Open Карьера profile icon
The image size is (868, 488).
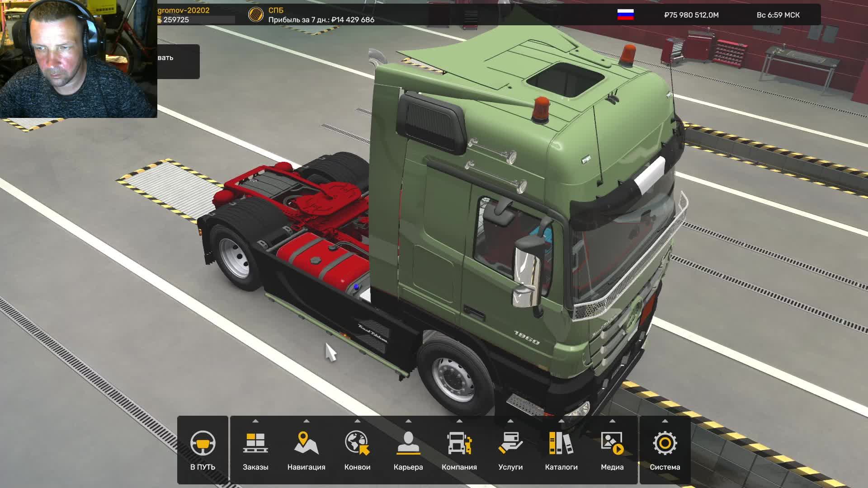pyautogui.click(x=408, y=443)
